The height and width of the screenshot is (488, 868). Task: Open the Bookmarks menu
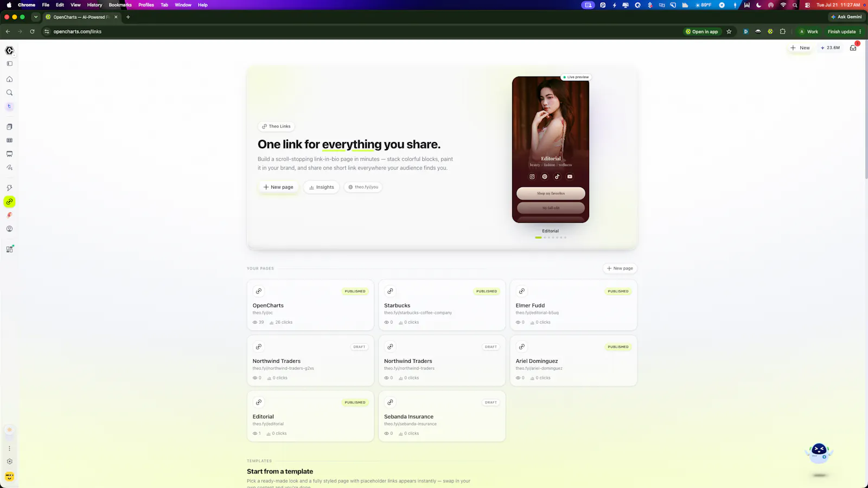click(120, 5)
